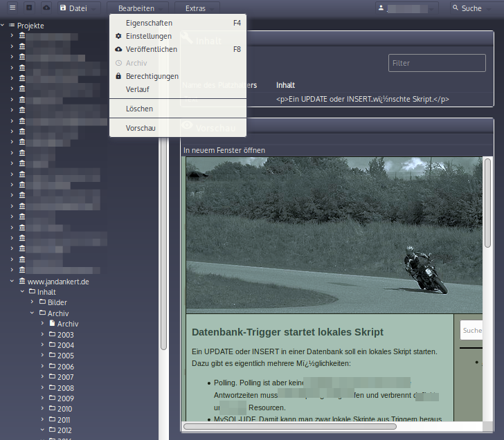Screen dimensions: 504x440
Task: Select Berechtigungen menu entry
Action: [x=178, y=76]
